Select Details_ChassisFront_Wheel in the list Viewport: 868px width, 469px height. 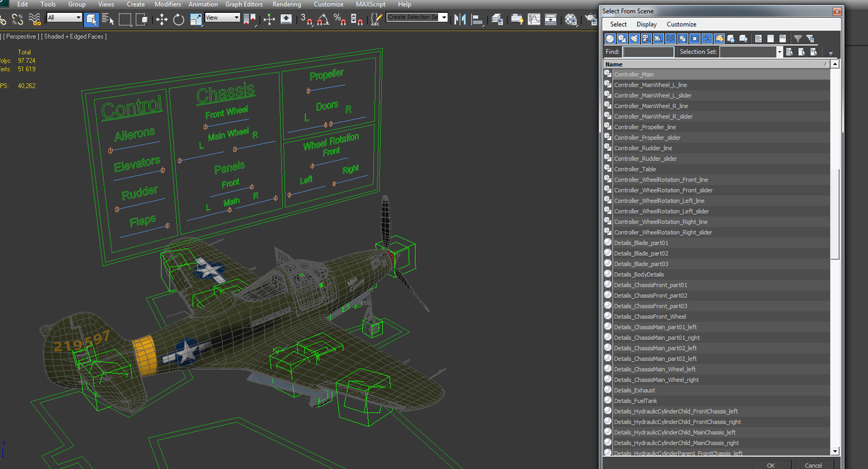tap(717, 316)
